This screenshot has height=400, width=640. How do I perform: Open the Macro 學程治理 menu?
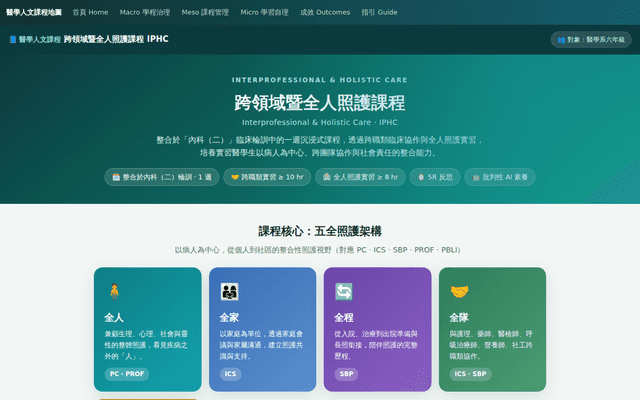[145, 12]
